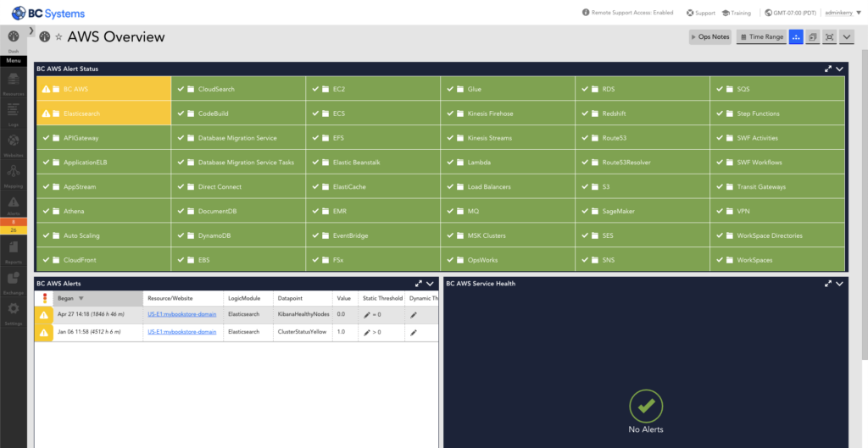Click the page vertical scrollbar

pyautogui.click(x=865, y=205)
